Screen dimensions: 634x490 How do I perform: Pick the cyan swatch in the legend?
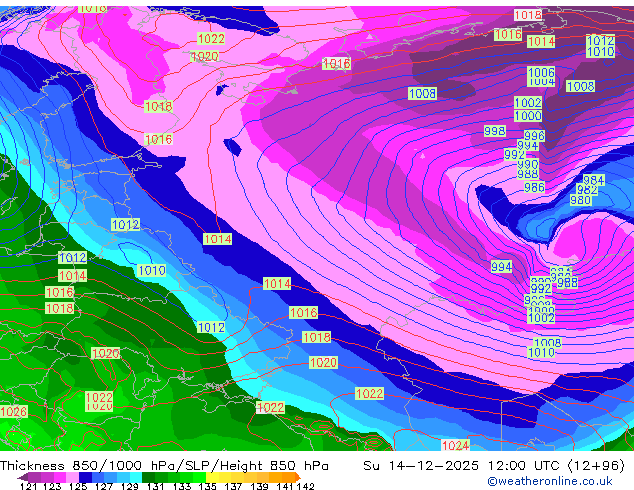click(x=136, y=477)
